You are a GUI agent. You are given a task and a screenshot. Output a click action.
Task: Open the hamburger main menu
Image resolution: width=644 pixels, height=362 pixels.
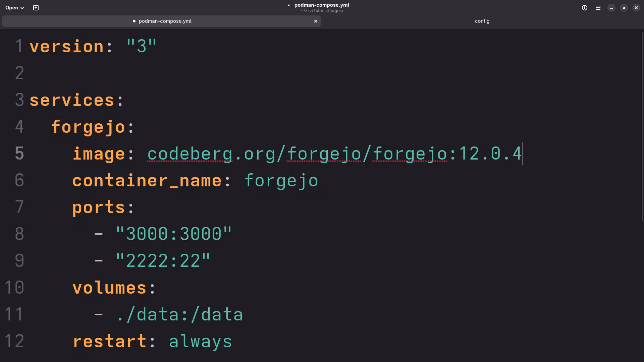tap(598, 8)
